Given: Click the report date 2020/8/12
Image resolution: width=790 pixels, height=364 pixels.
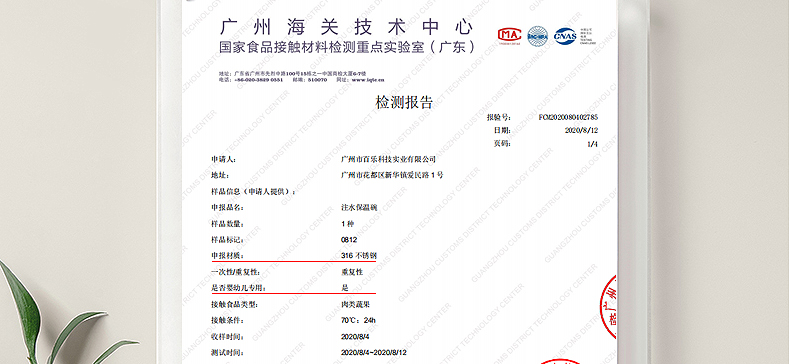Looking at the screenshot, I should [582, 131].
